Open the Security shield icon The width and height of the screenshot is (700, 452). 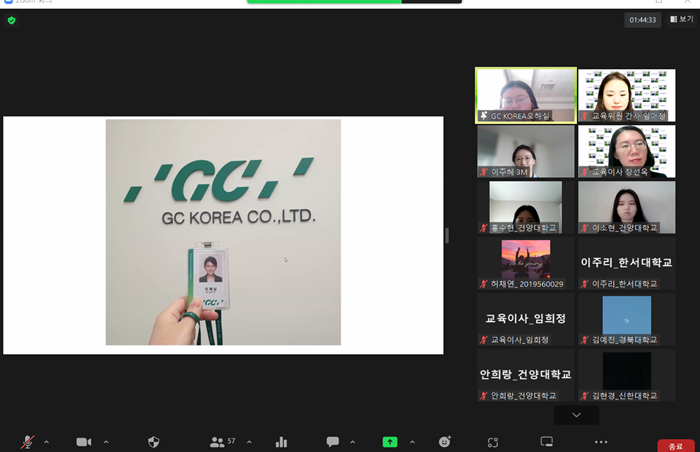154,442
